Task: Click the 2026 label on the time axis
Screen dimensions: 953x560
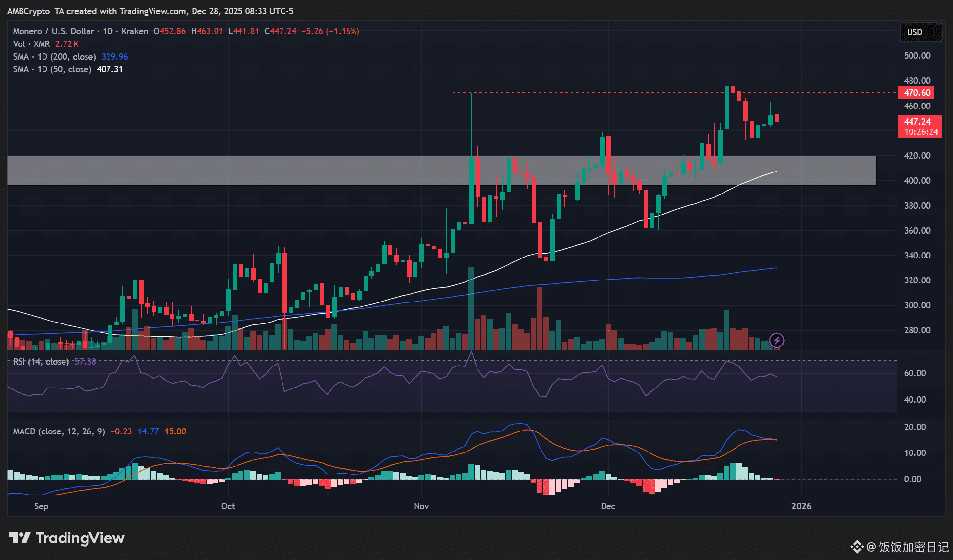Action: click(801, 506)
